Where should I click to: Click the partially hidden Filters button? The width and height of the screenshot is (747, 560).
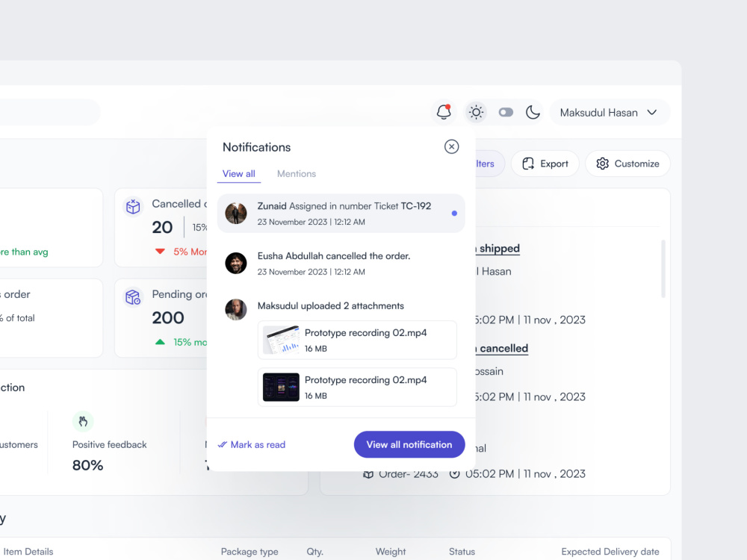click(x=490, y=164)
